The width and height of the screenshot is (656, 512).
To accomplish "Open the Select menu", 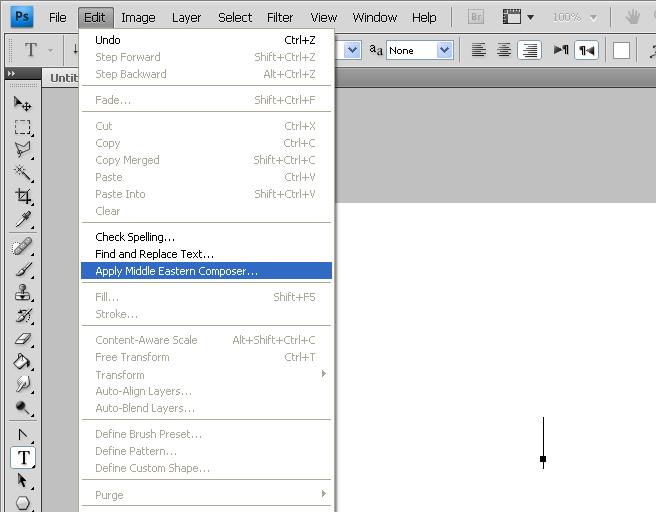I will (235, 18).
